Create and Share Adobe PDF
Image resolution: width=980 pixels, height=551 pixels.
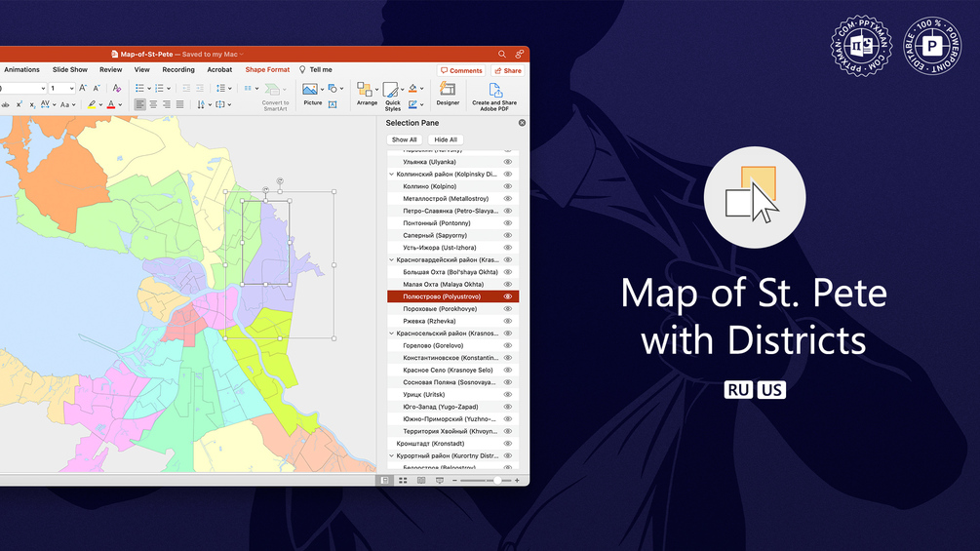point(494,97)
